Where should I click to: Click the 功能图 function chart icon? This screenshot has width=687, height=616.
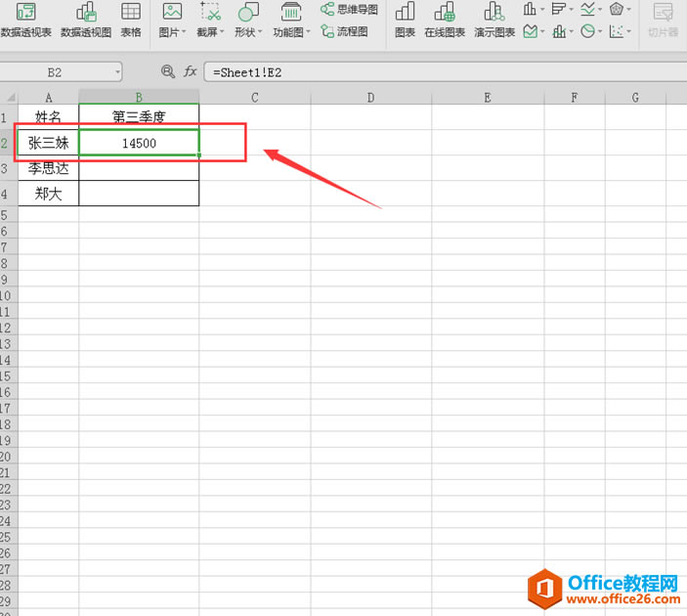click(x=291, y=20)
